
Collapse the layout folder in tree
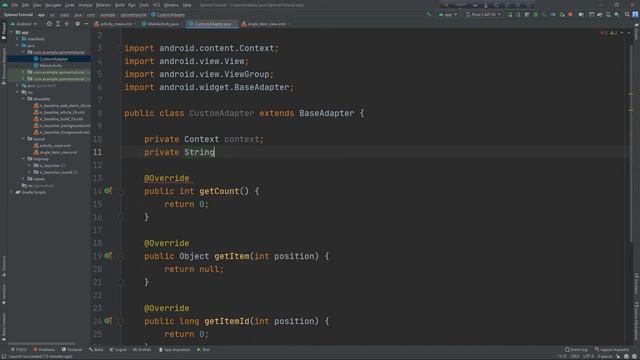pyautogui.click(x=24, y=139)
